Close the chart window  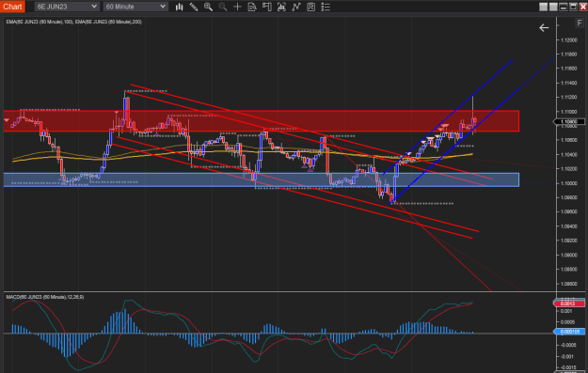click(x=583, y=7)
